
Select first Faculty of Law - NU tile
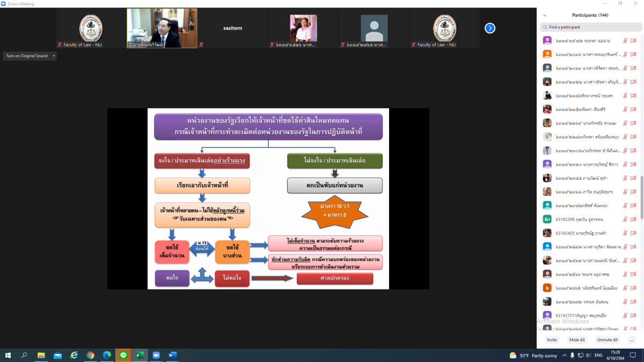pos(91,28)
